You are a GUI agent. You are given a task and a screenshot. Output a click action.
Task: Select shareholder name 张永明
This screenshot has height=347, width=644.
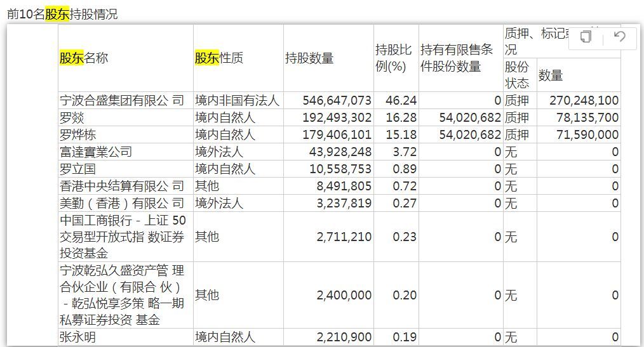77,337
